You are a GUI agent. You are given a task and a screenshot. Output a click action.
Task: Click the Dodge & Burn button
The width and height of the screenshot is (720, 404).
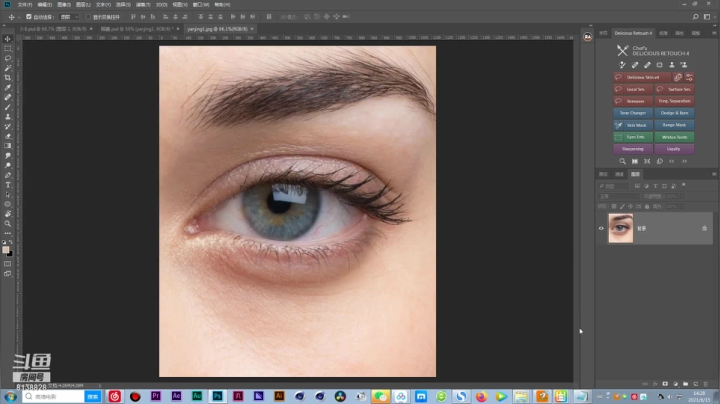coord(674,113)
